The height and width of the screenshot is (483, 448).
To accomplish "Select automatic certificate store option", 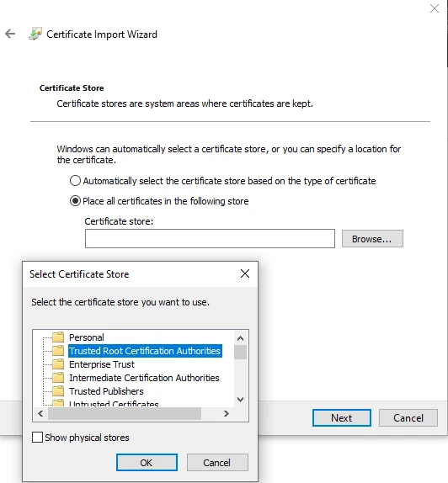I will point(75,181).
